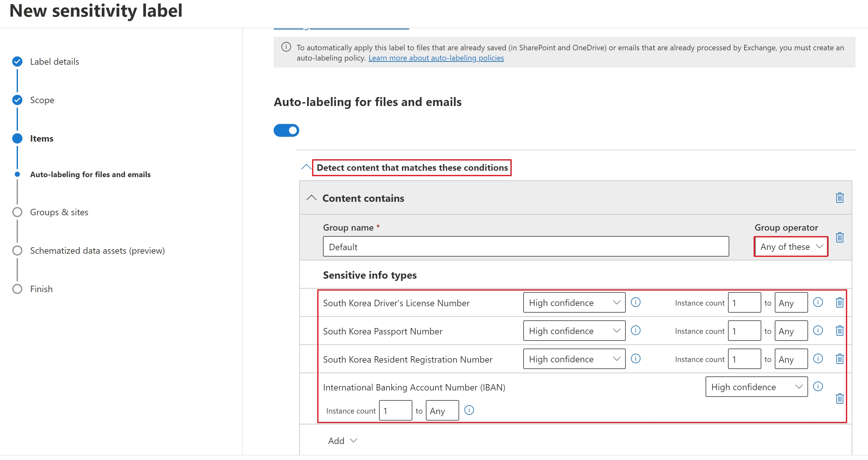
Task: Collapse the Content contains section
Action: pos(312,198)
